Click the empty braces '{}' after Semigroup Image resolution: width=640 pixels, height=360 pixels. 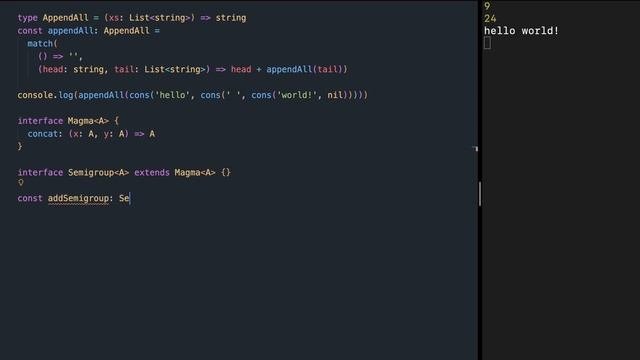pos(226,173)
